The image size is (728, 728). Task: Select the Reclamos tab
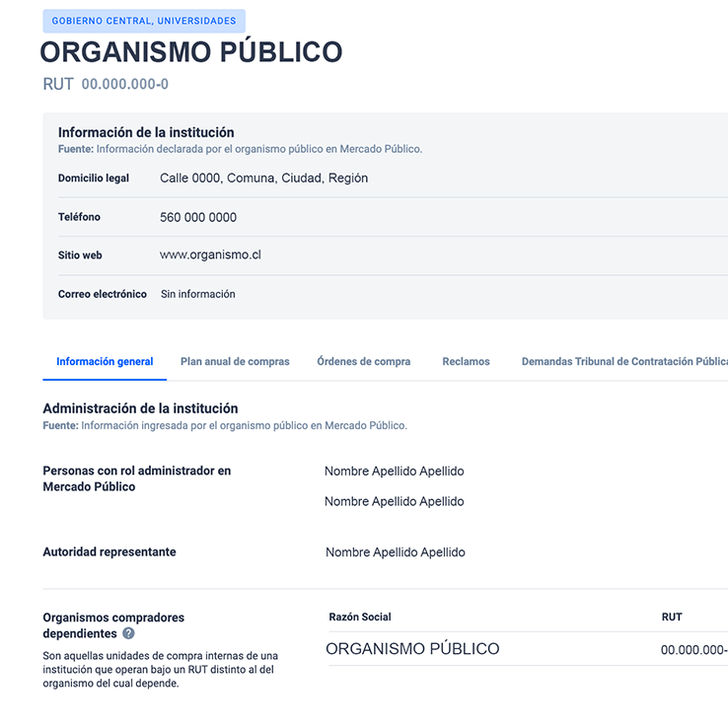(x=466, y=362)
